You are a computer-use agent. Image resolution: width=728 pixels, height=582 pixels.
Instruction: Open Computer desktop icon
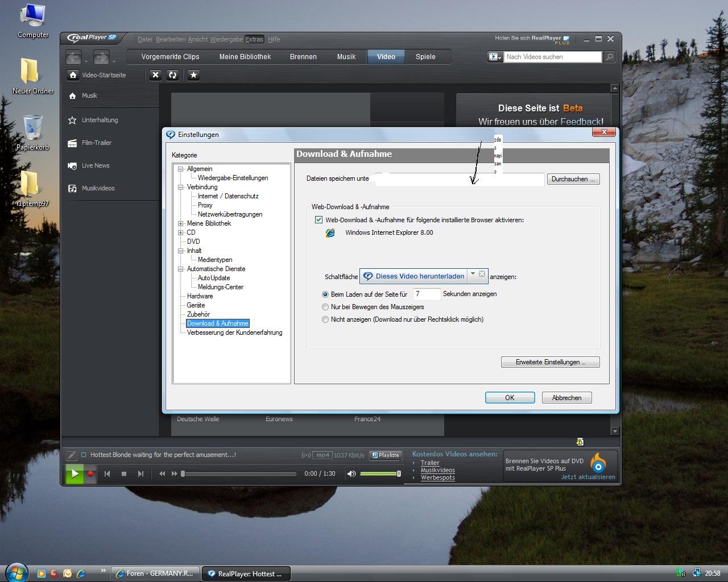click(33, 22)
